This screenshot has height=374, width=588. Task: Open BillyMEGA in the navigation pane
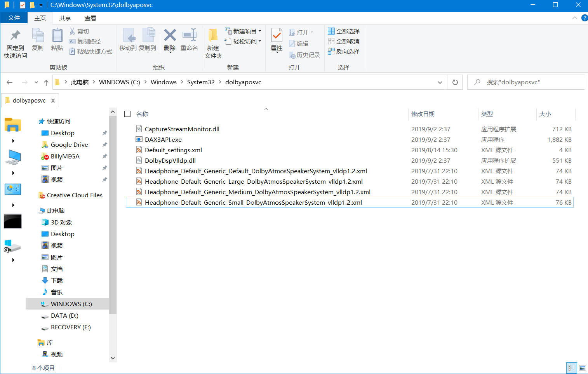(x=65, y=157)
